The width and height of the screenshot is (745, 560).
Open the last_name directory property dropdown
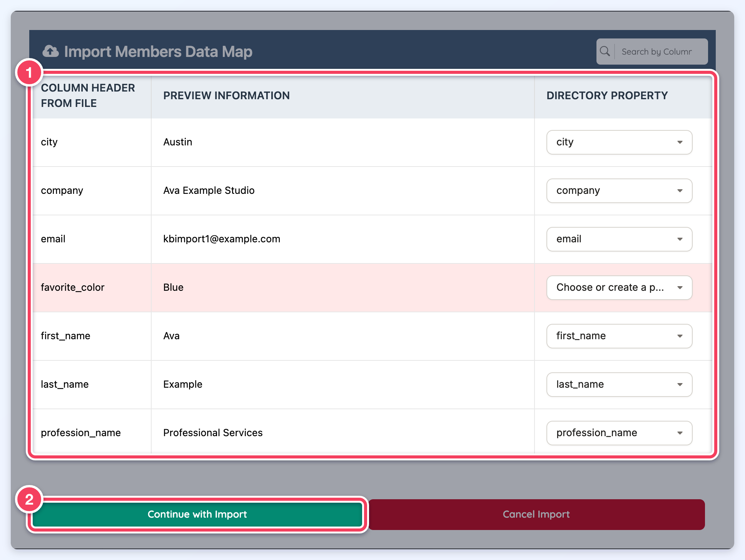(x=619, y=385)
